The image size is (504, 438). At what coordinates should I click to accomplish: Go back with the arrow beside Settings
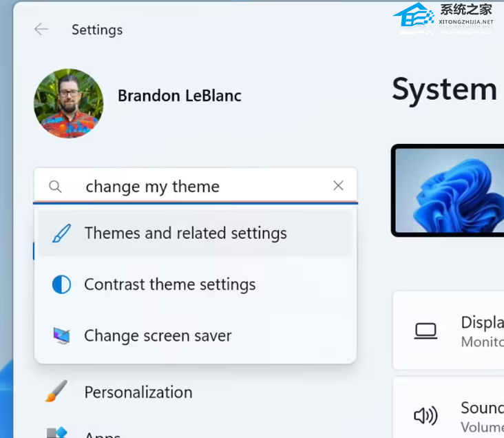(x=41, y=29)
